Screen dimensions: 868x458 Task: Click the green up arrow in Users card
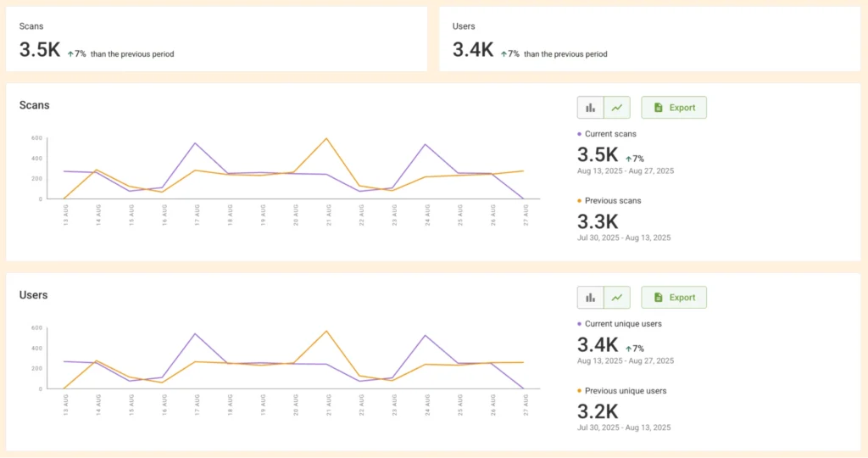(x=504, y=53)
